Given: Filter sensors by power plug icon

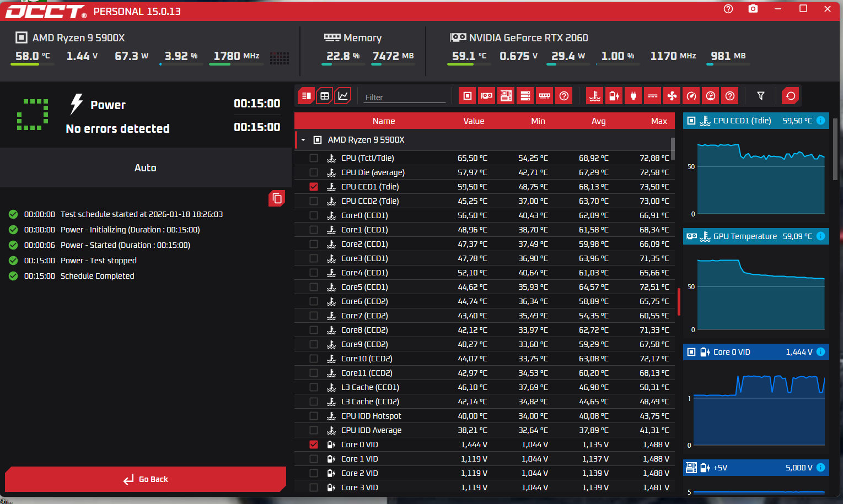Looking at the screenshot, I should point(633,96).
